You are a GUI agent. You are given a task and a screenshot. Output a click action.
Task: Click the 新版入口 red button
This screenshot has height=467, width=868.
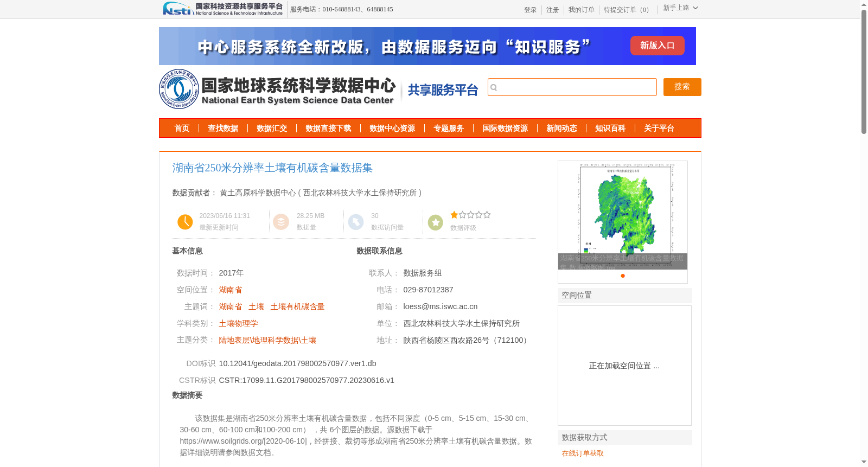coord(658,46)
